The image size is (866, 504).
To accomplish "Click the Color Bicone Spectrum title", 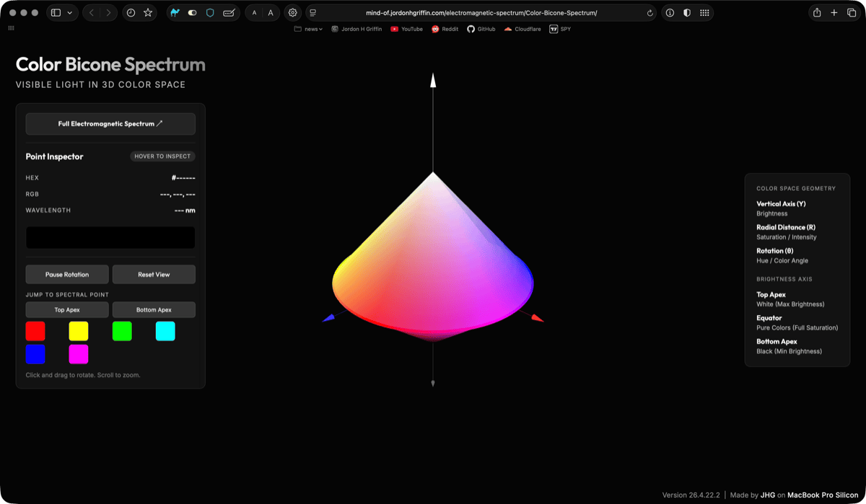I will 110,65.
